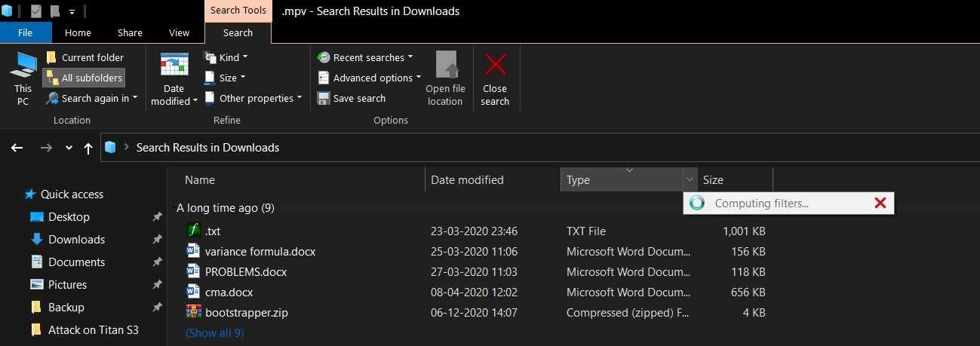Click the 23-03-2020 23:46 date cell
The width and height of the screenshot is (980, 346).
(474, 231)
